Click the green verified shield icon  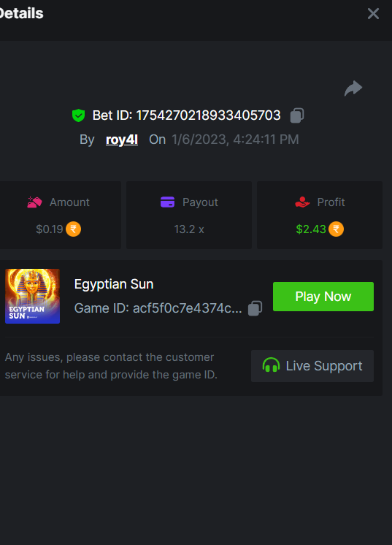point(78,115)
